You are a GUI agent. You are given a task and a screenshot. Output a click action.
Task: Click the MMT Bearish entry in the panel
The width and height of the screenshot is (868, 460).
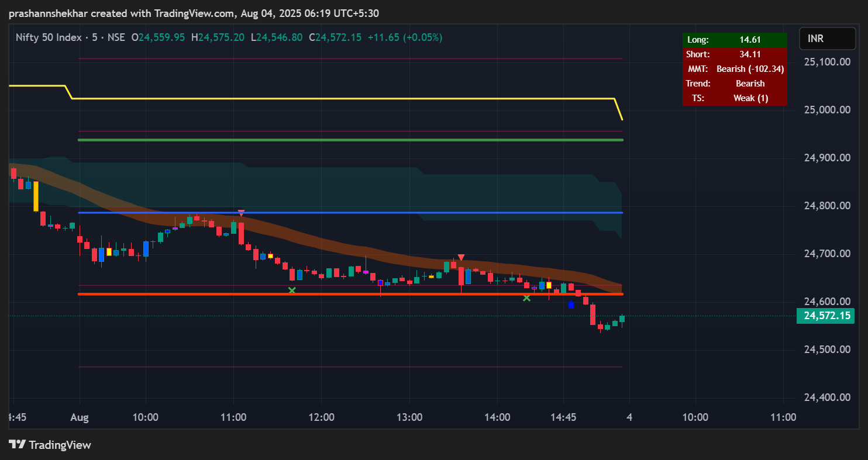click(x=734, y=68)
